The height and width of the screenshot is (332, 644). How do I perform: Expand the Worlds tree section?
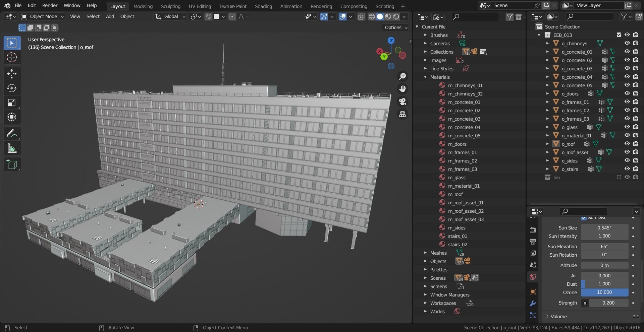(x=425, y=312)
